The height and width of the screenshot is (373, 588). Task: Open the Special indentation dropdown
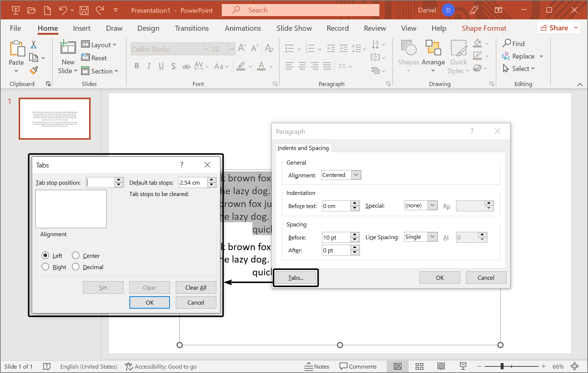pos(432,206)
